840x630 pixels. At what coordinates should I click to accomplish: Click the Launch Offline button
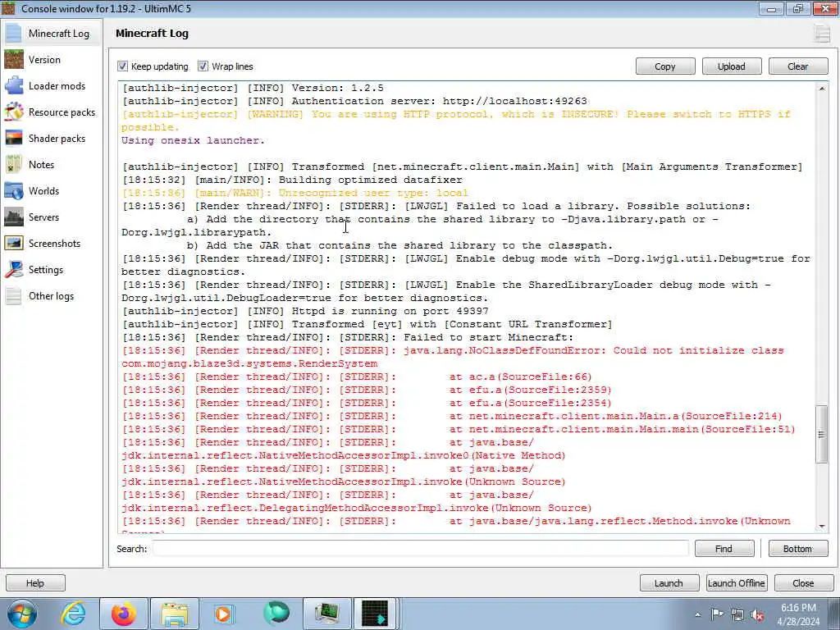coord(736,583)
